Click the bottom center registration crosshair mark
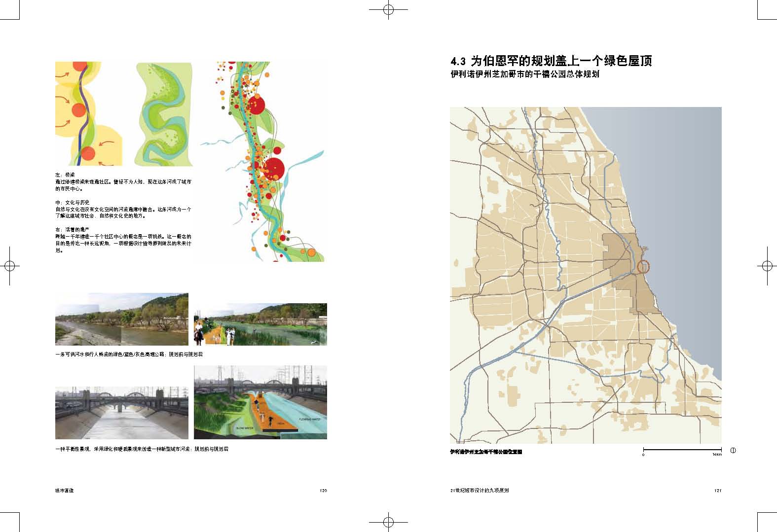 [x=388, y=522]
